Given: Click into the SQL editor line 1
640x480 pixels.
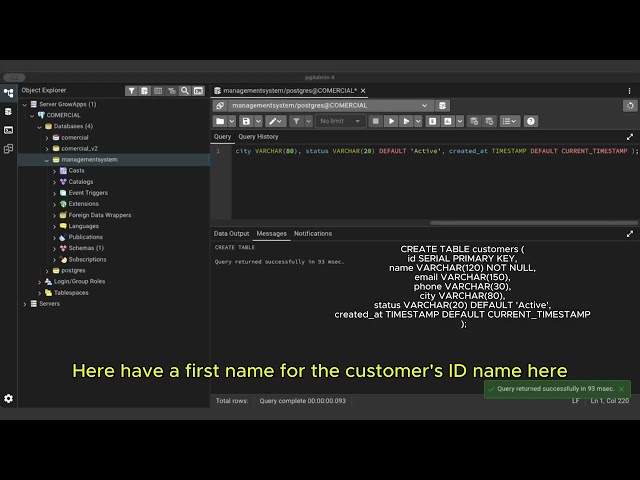Looking at the screenshot, I should pyautogui.click(x=436, y=151).
